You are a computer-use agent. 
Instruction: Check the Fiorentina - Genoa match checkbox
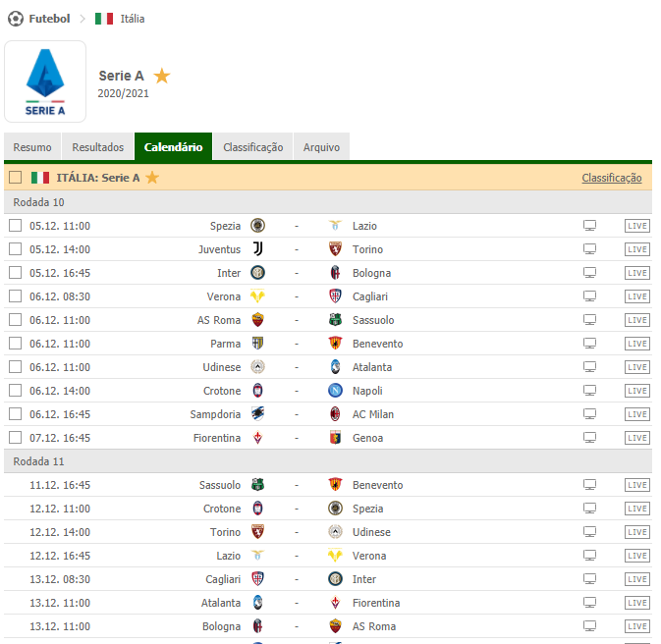tap(15, 438)
